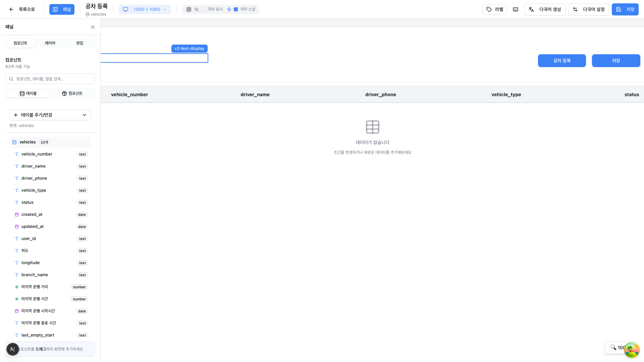Viewport: 644px width, 362px height.
Task: Save using top-right 저장 button
Action: (625, 9)
